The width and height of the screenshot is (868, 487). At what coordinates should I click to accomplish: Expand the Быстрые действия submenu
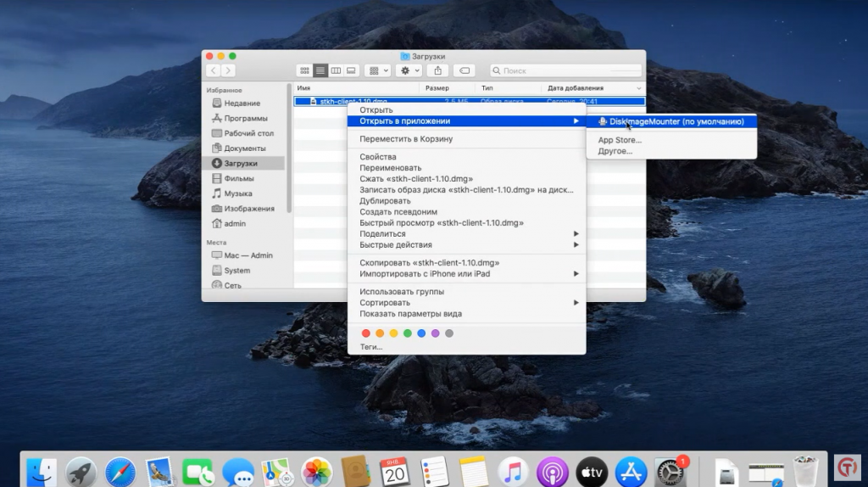pos(467,245)
